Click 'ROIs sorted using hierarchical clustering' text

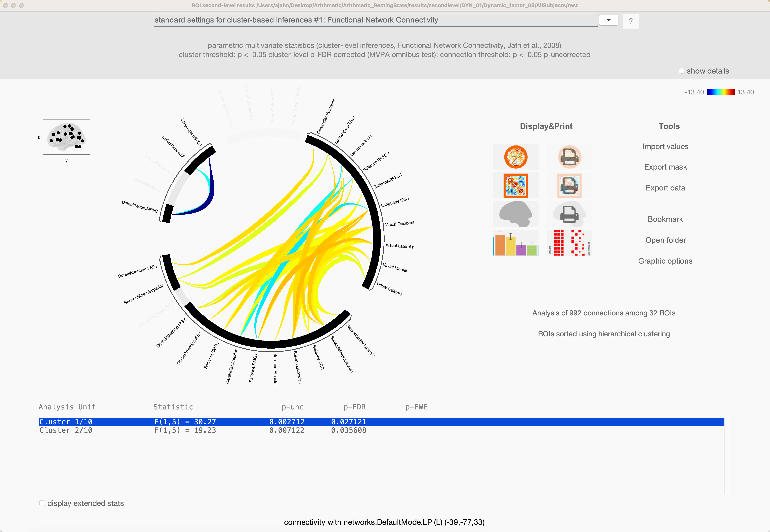(604, 334)
